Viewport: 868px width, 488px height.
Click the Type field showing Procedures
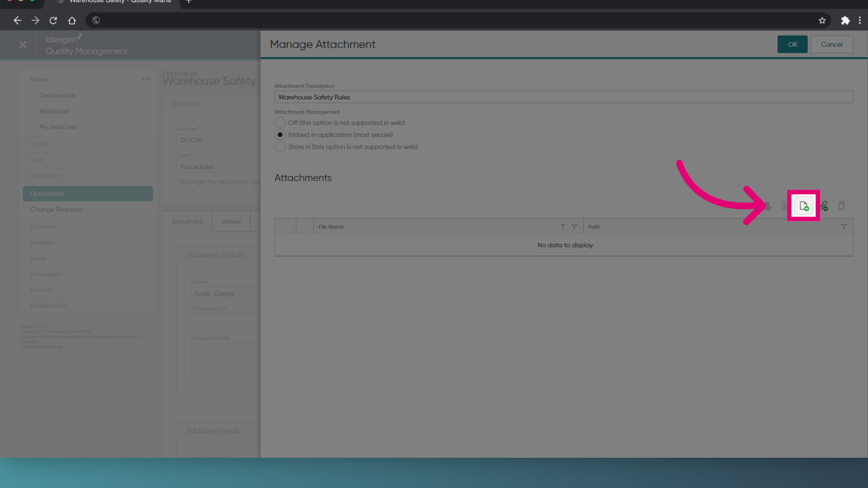tap(218, 167)
